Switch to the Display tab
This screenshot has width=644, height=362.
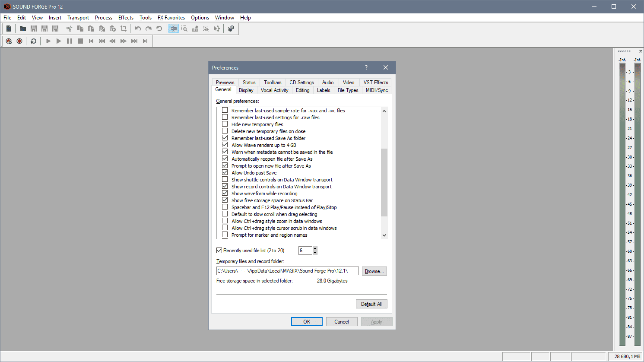(246, 90)
